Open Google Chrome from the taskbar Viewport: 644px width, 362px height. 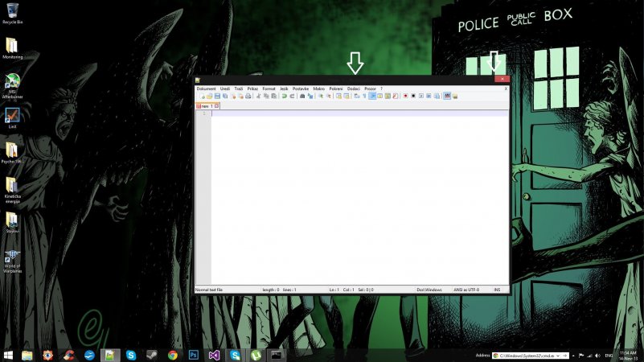(173, 355)
